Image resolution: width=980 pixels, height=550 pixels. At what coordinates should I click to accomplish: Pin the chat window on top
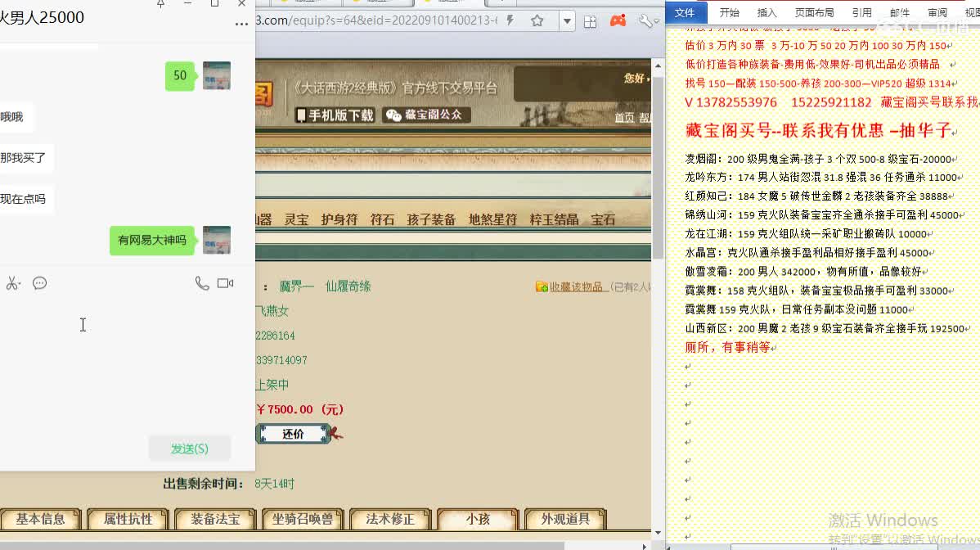[160, 4]
